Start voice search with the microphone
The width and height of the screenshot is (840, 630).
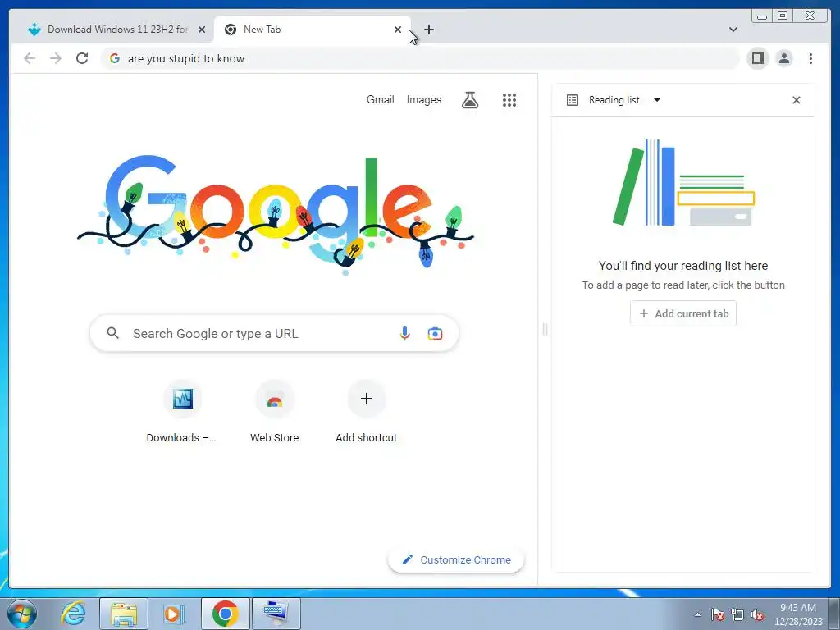(404, 333)
